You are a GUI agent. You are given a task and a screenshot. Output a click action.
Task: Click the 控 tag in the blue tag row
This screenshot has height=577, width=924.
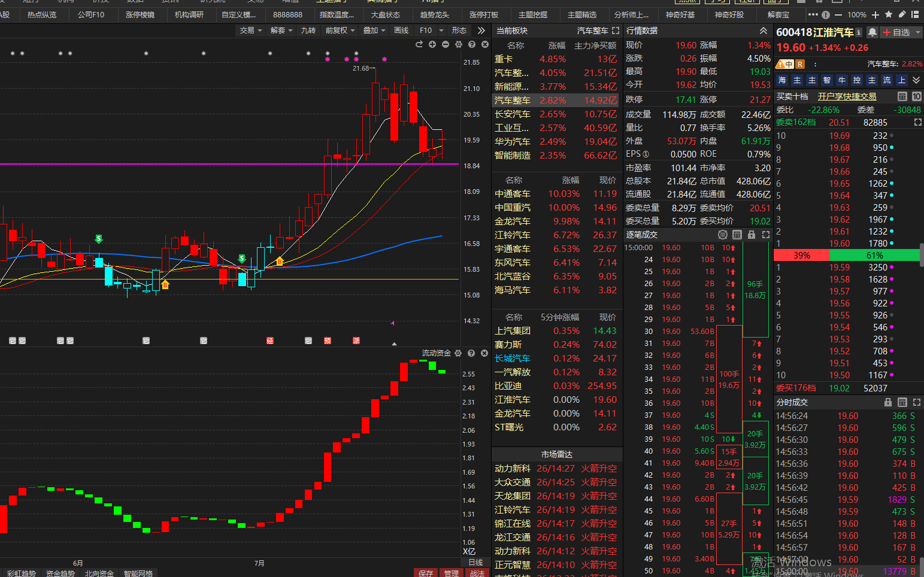tap(857, 80)
